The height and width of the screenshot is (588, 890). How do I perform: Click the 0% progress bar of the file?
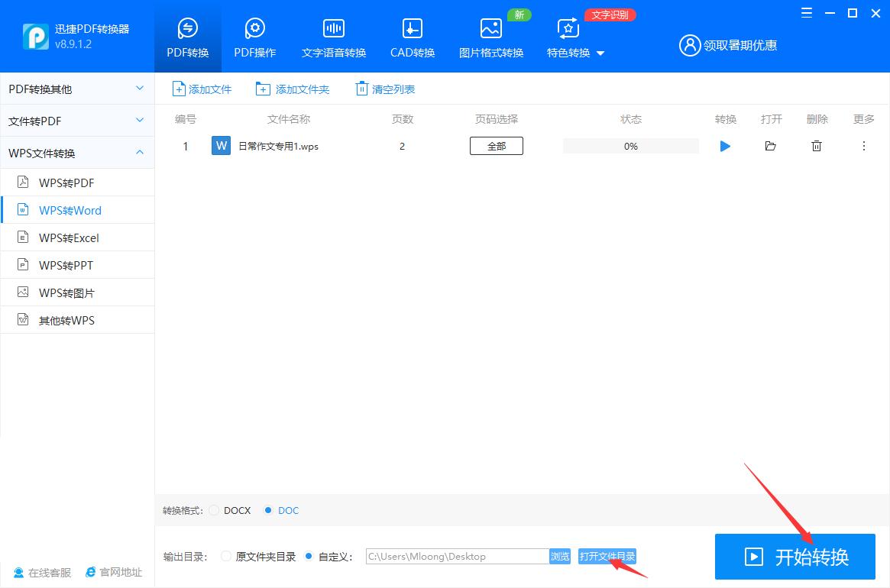coord(630,146)
